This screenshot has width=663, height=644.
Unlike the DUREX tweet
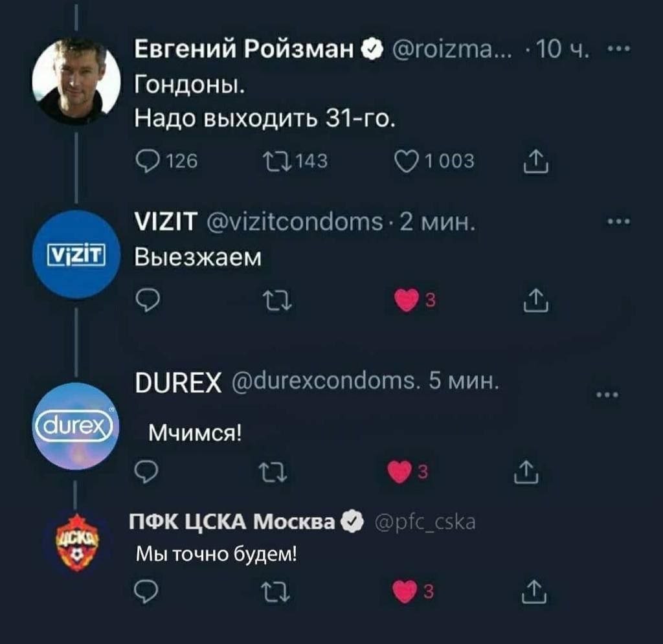click(399, 472)
